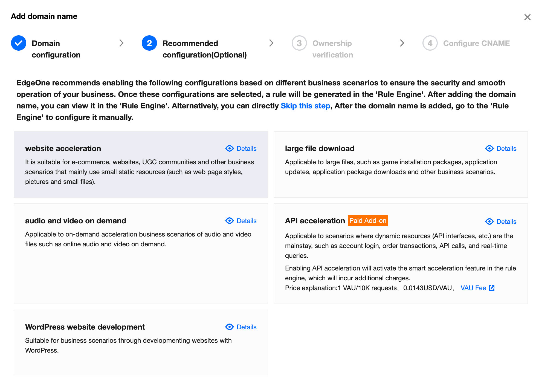Select the website acceleration configuration option

[x=141, y=165]
